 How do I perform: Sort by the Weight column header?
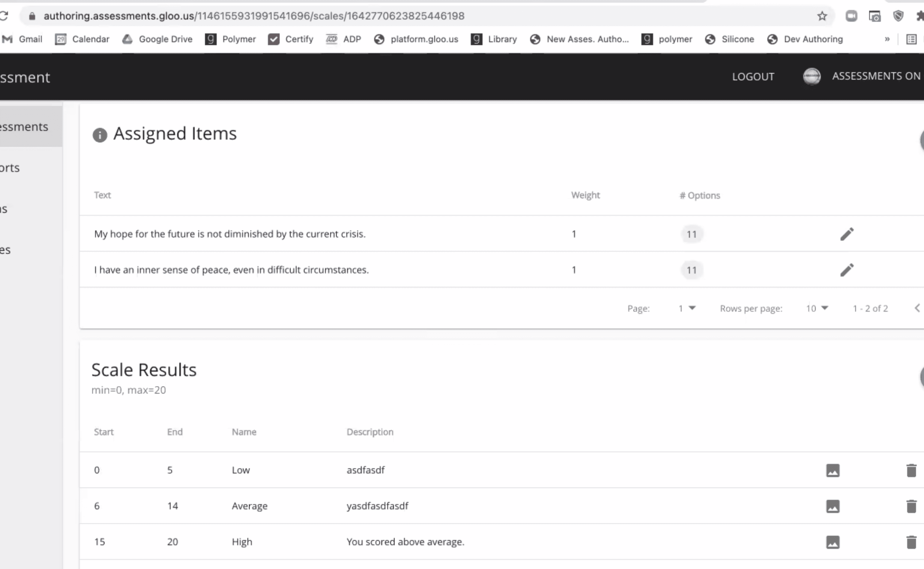(x=585, y=195)
